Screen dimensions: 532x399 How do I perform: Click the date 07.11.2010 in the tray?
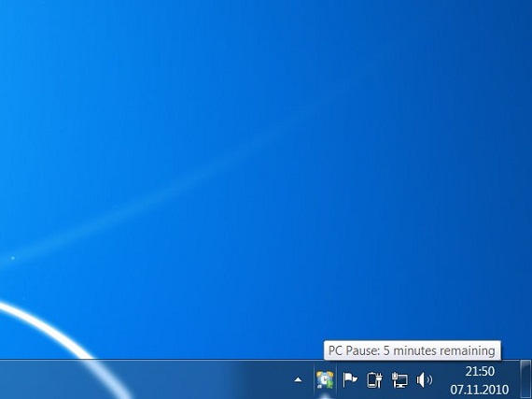click(x=480, y=389)
